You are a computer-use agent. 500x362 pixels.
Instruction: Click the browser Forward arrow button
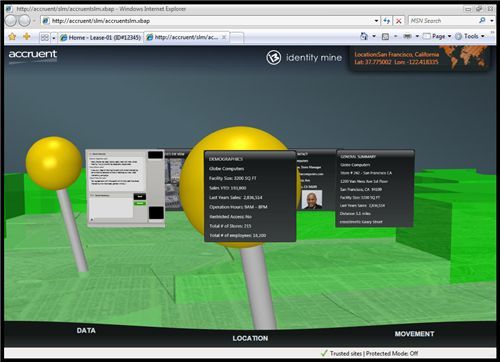point(25,21)
